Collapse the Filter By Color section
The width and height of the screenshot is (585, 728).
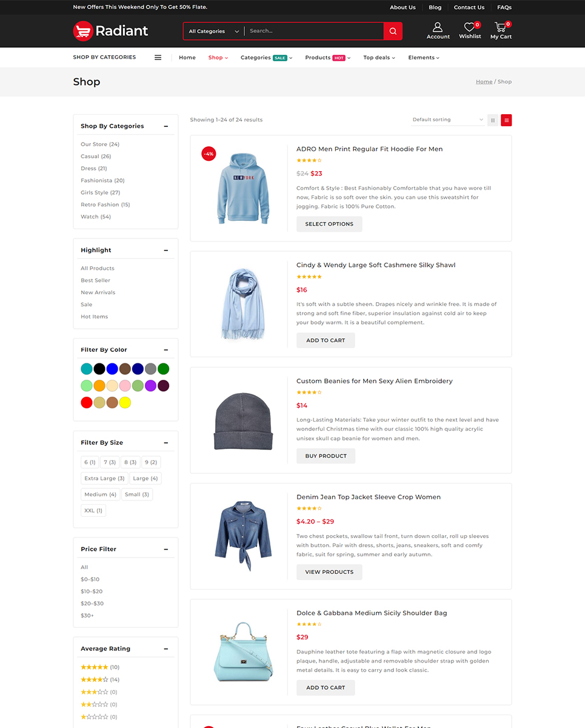pyautogui.click(x=166, y=350)
